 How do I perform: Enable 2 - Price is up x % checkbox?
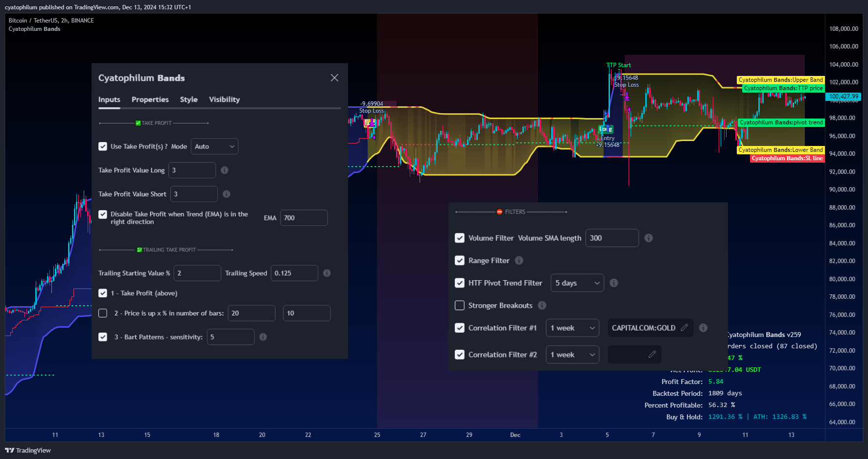[x=103, y=314]
